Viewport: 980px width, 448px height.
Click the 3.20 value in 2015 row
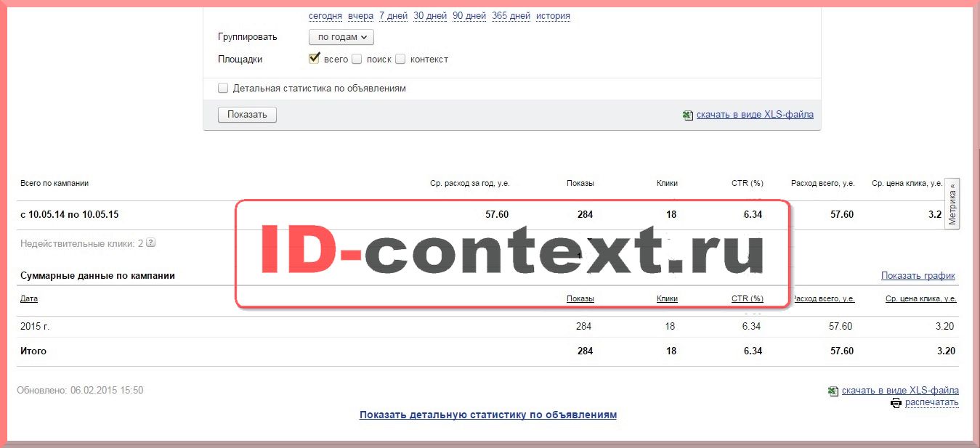(x=945, y=327)
